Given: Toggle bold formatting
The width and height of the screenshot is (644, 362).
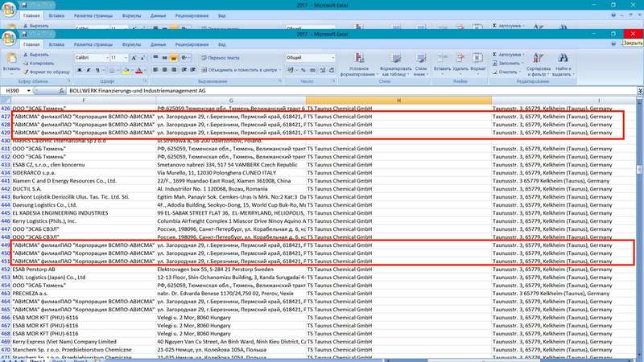Looking at the screenshot, I should 80,71.
